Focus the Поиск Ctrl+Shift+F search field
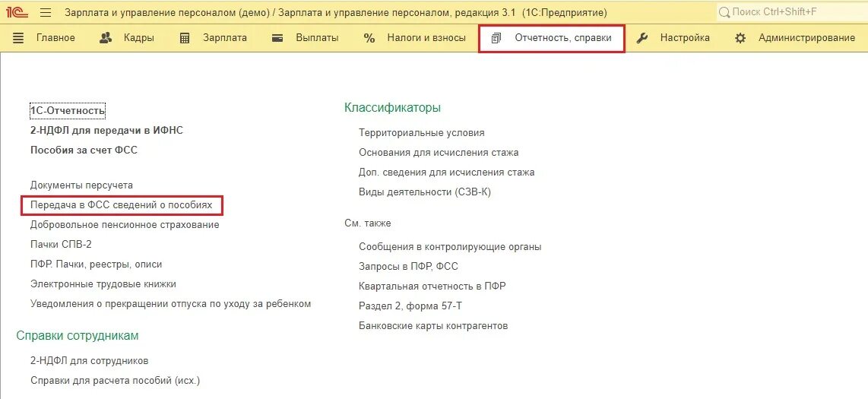Viewport: 868px width, 399px height. pyautogui.click(x=791, y=12)
